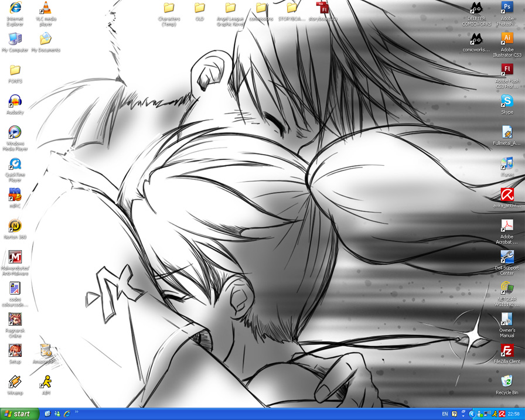Open the EN language bar selector
The height and width of the screenshot is (420, 525).
(445, 414)
